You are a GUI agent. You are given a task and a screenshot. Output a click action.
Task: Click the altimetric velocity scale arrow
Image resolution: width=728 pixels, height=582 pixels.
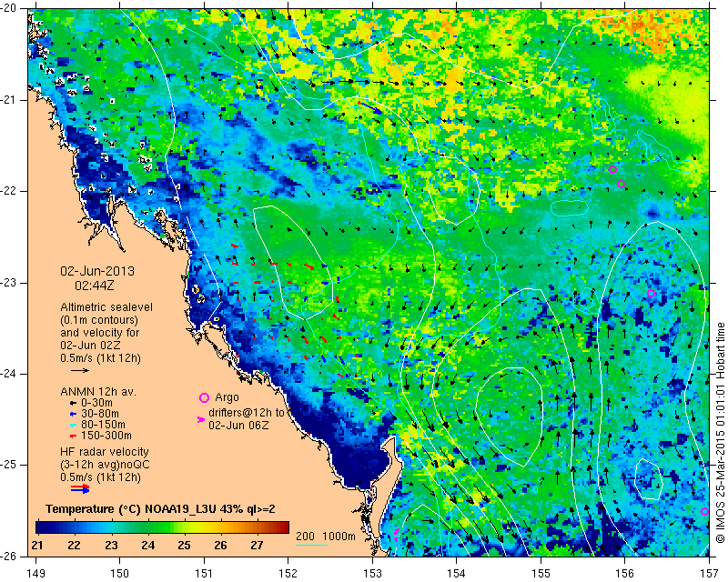pos(80,370)
